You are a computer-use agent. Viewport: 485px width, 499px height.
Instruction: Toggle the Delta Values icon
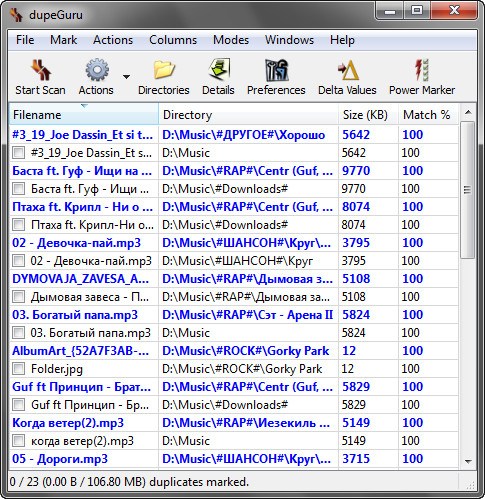coord(348,70)
